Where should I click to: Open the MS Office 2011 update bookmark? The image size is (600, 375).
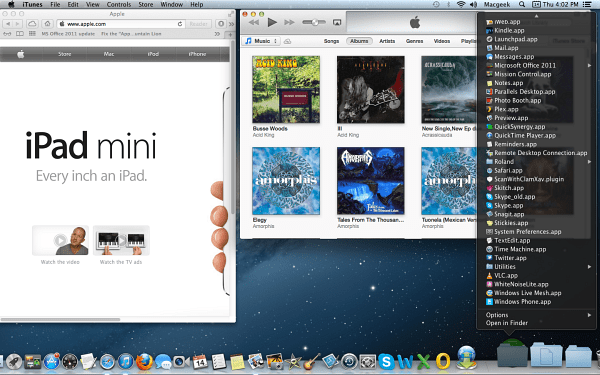68,34
